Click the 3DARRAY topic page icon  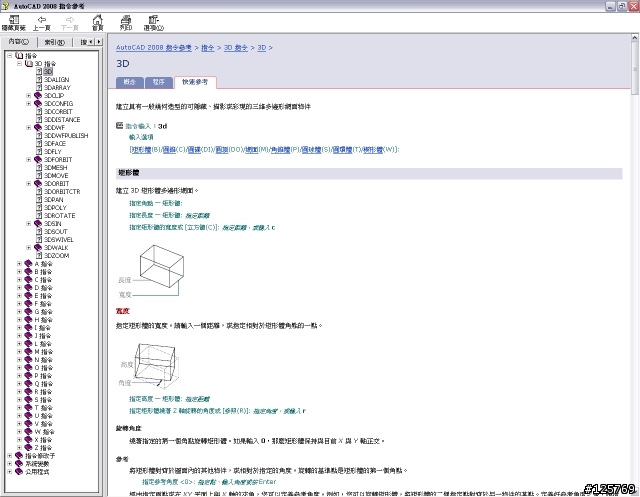coord(39,87)
